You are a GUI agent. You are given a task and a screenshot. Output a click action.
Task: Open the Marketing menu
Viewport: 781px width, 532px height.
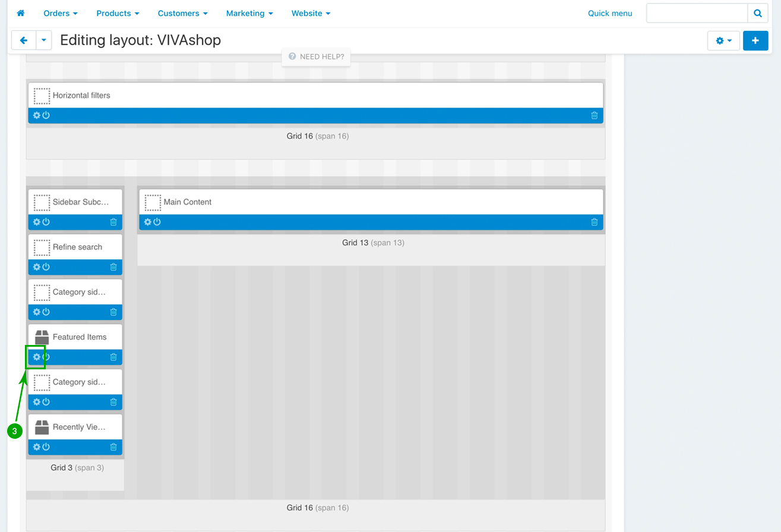pos(249,13)
